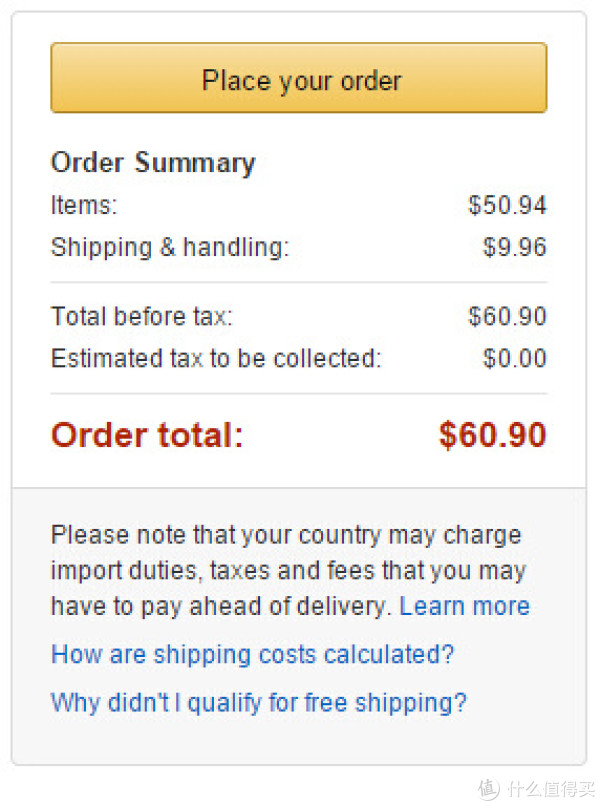Click the import duties notice paragraph

(x=290, y=571)
